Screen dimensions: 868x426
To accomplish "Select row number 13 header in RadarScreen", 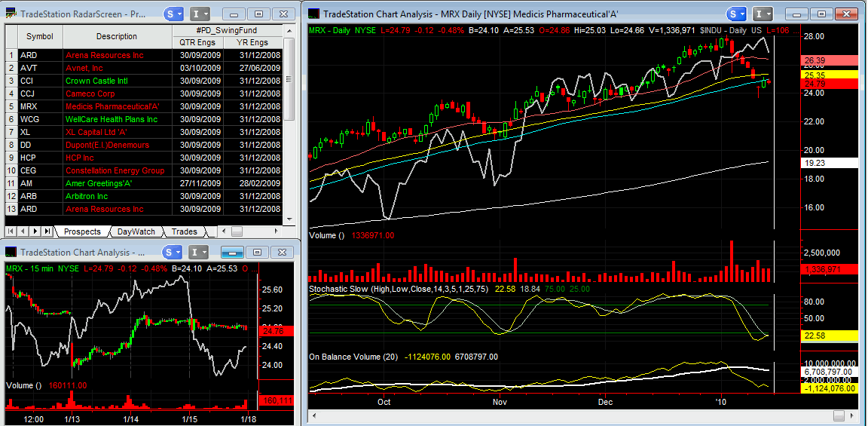I will (x=11, y=209).
